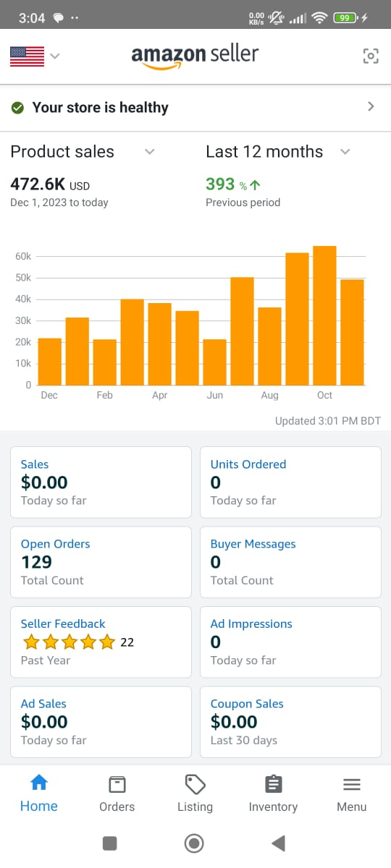391x868 pixels.
Task: Open the Last 12 months range dropdown
Action: [x=345, y=152]
